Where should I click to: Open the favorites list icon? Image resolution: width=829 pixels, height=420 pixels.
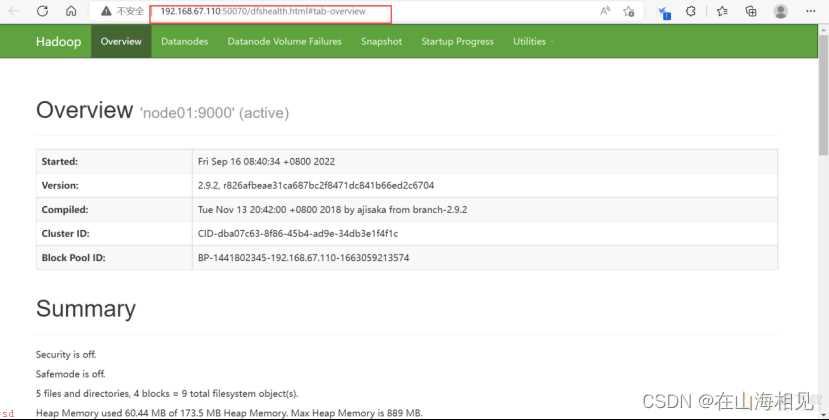tap(722, 11)
